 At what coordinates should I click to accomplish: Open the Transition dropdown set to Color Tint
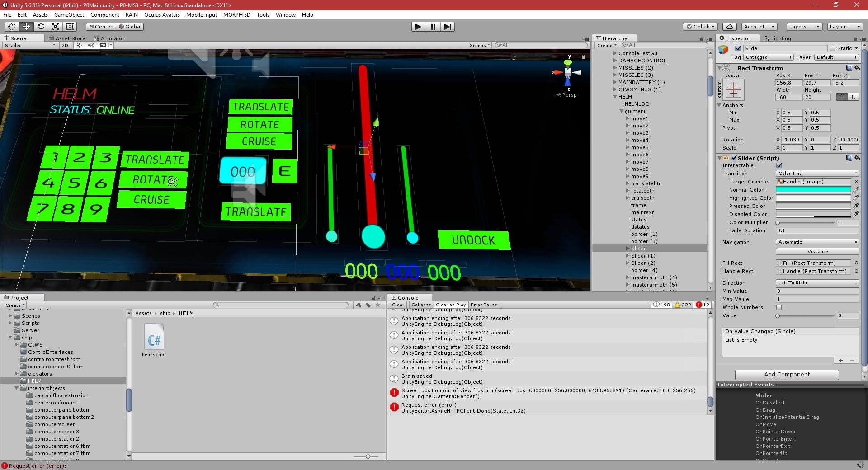816,173
